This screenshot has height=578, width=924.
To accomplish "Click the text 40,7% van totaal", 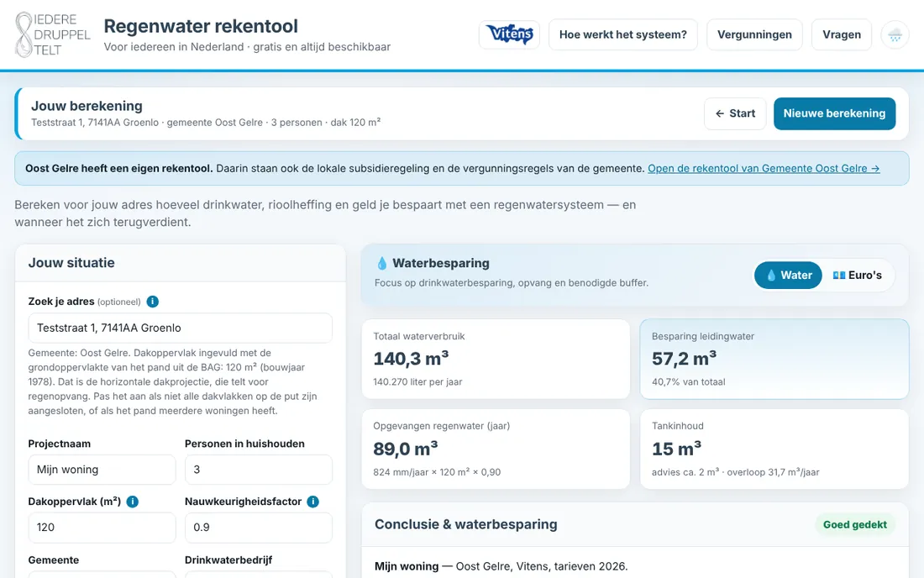I will point(688,381).
